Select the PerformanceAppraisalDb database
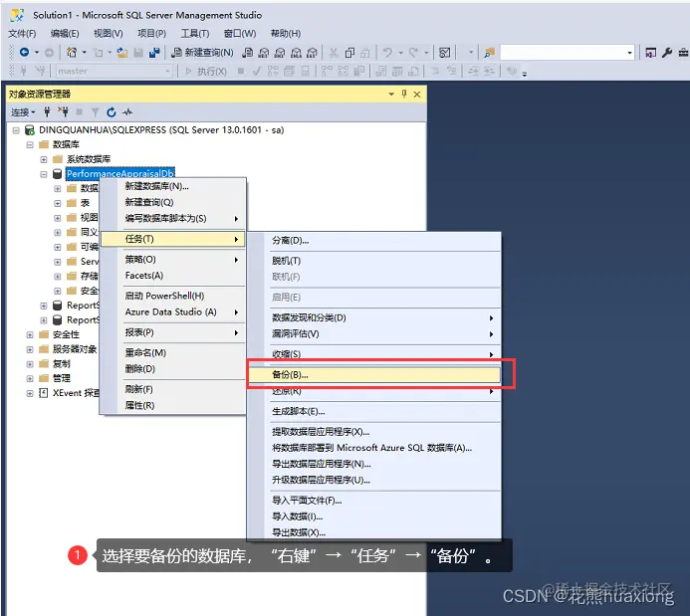 tap(120, 174)
